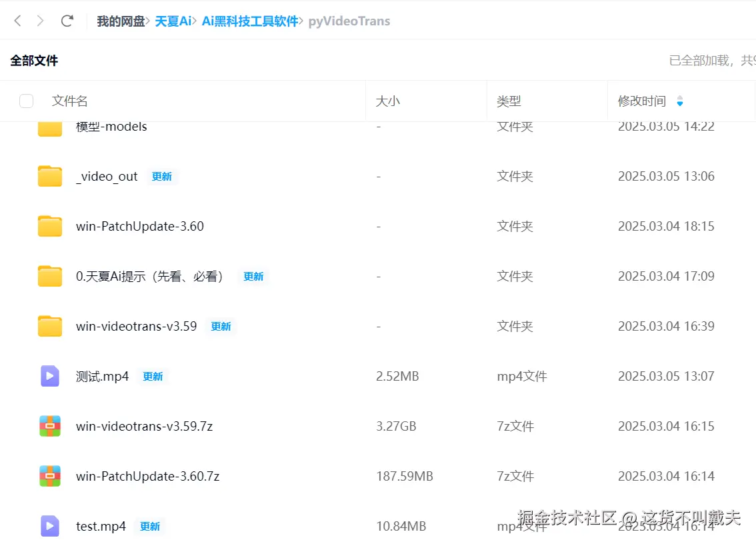
Task: Click the win-PatchUpdate-3.60.7z file name
Action: (x=147, y=477)
